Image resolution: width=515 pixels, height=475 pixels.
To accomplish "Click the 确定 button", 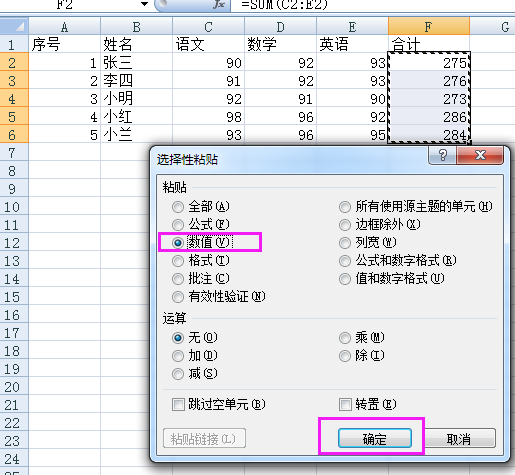I will click(375, 438).
